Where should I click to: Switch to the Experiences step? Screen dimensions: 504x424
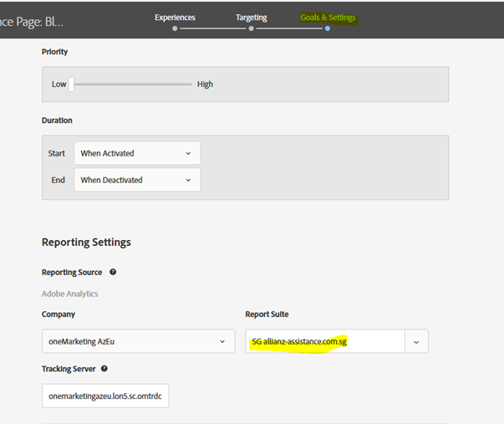tap(175, 18)
